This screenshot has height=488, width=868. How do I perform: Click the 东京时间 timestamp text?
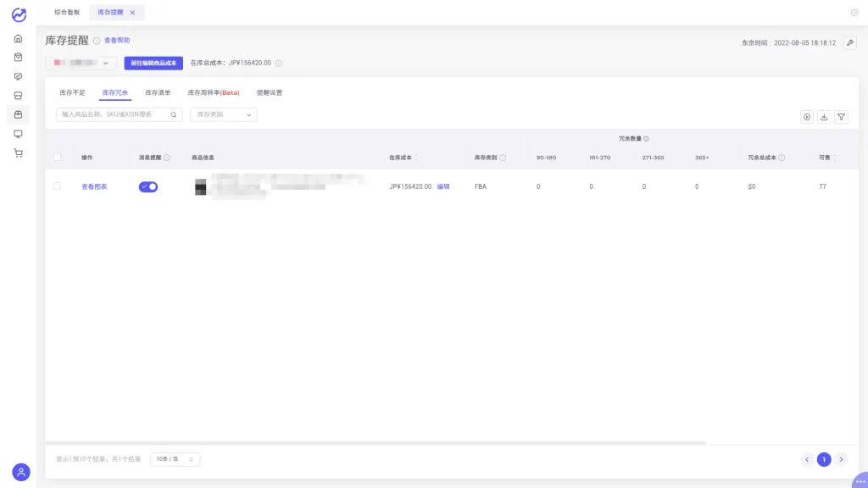789,42
